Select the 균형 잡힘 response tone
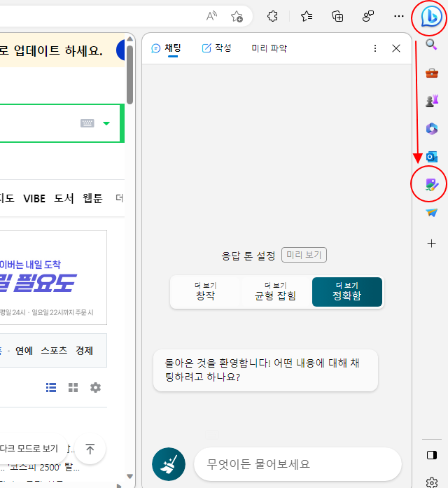This screenshot has width=448, height=488. pyautogui.click(x=275, y=292)
